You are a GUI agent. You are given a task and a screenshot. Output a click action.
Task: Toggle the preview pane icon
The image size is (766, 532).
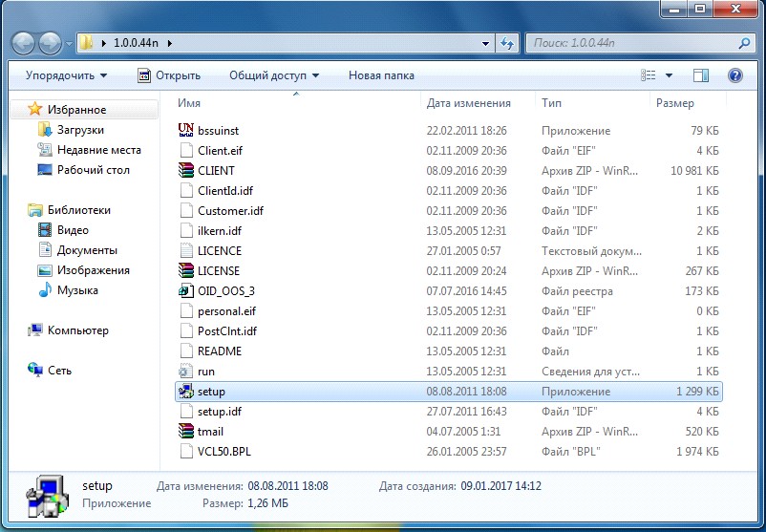click(701, 75)
